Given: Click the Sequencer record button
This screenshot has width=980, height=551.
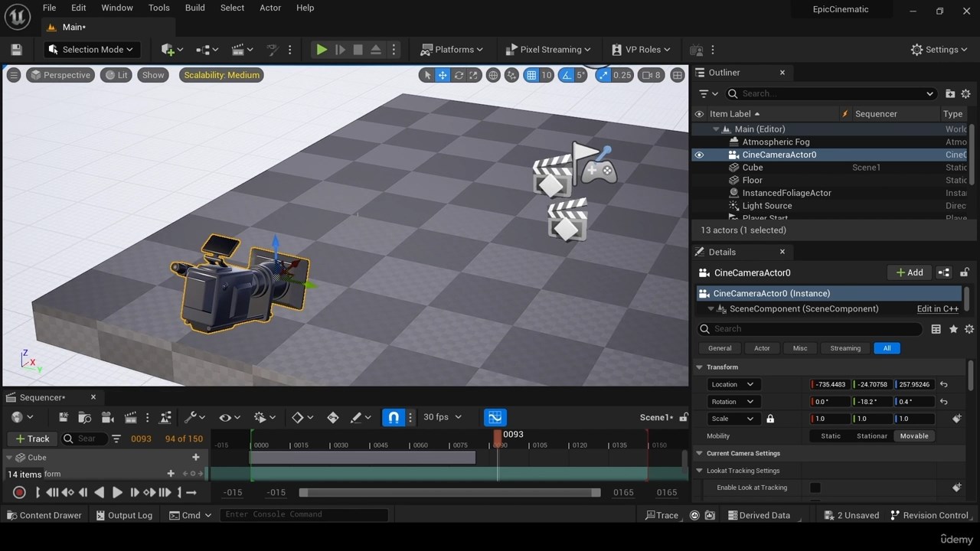Looking at the screenshot, I should tap(20, 493).
